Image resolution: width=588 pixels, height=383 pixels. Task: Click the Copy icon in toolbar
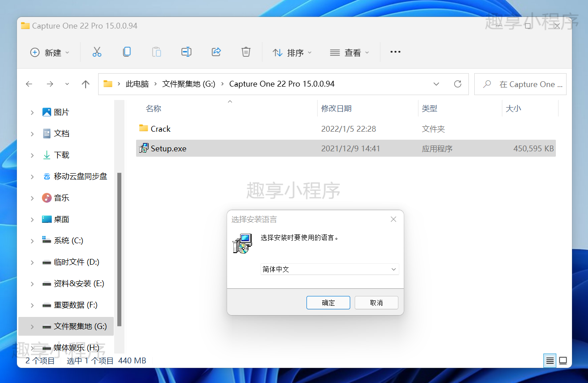(127, 52)
